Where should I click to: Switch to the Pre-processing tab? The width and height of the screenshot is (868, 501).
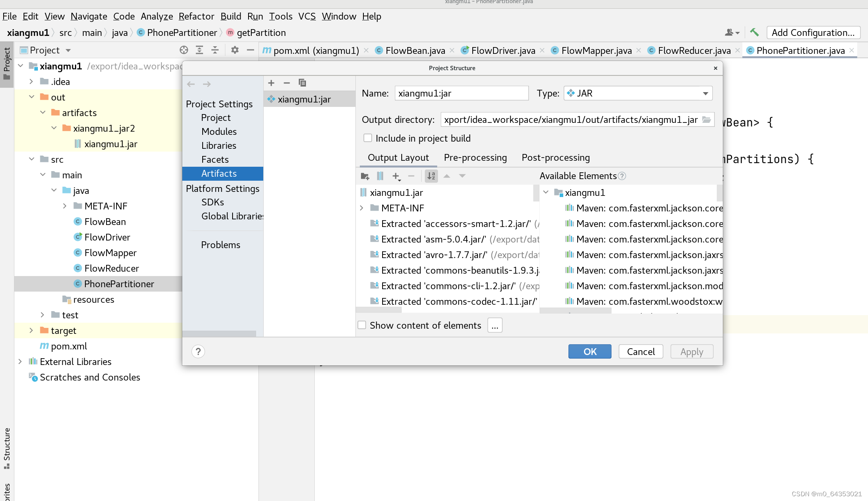click(x=475, y=158)
